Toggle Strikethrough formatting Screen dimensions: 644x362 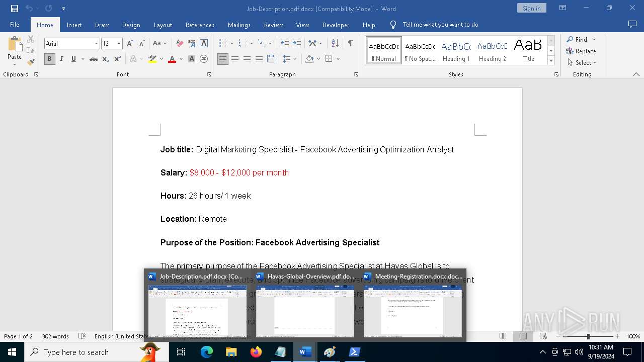coord(94,59)
